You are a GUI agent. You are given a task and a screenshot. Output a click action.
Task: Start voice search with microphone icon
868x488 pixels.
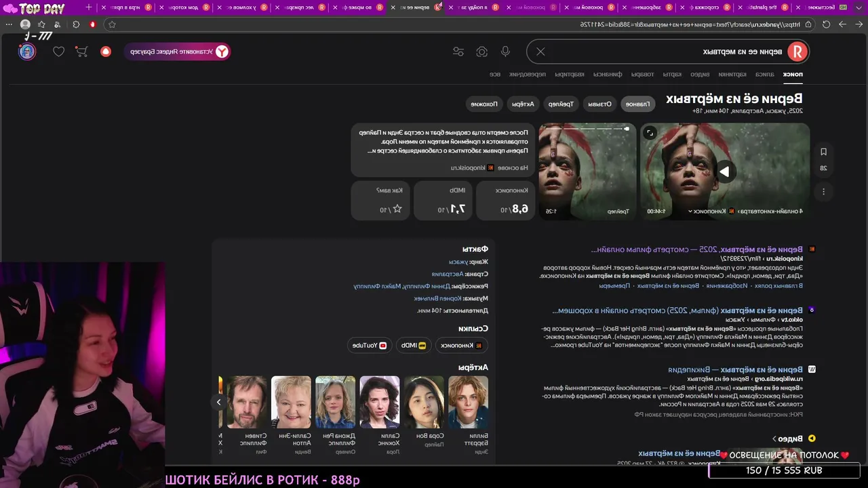(x=505, y=52)
